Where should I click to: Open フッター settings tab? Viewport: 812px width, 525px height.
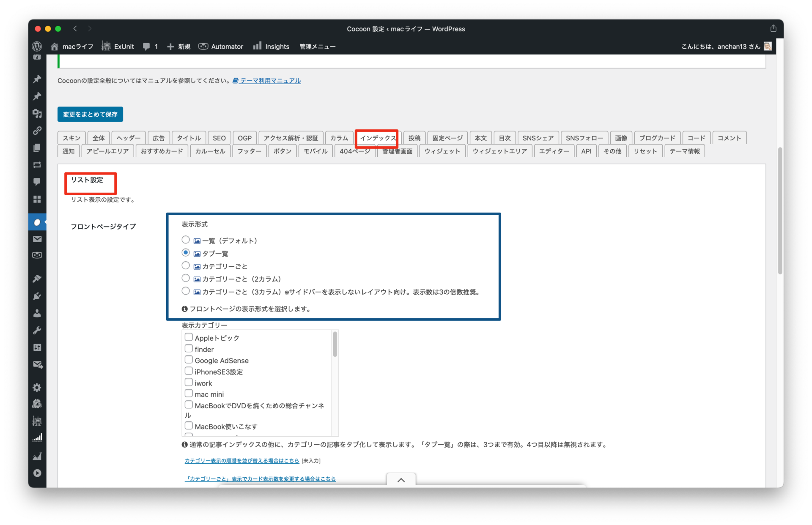click(249, 151)
